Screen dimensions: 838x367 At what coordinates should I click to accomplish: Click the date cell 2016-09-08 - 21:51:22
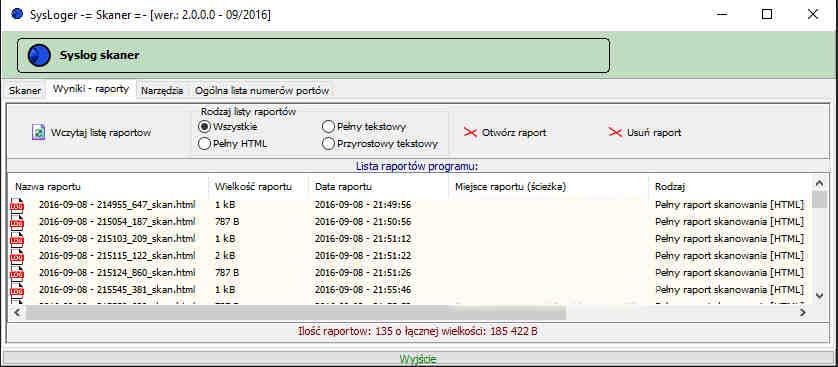tap(363, 256)
